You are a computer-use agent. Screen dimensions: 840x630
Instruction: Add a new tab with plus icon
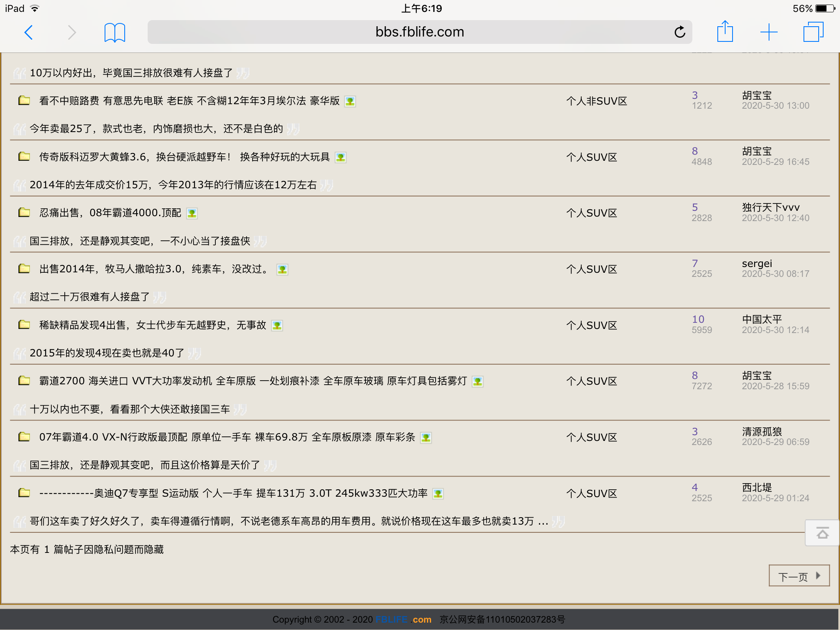point(769,32)
